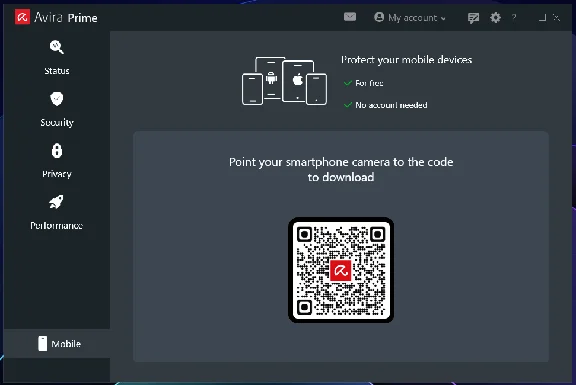Open the mail envelope messages icon

[350, 17]
